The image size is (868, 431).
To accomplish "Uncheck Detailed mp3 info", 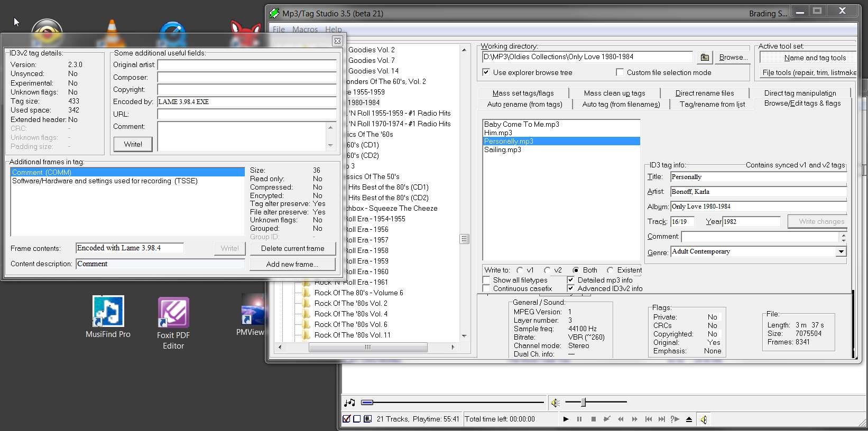I will point(570,280).
